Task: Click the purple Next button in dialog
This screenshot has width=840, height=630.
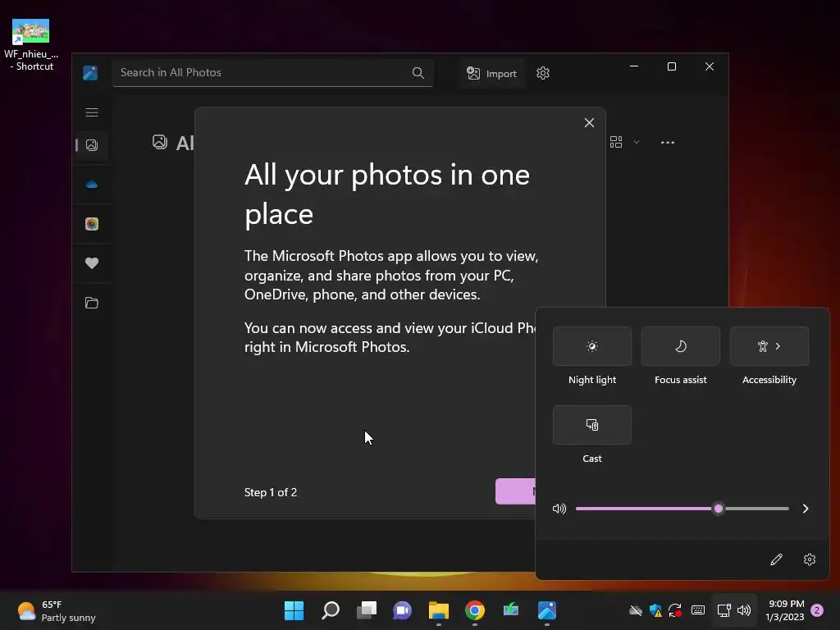Action: click(x=515, y=491)
